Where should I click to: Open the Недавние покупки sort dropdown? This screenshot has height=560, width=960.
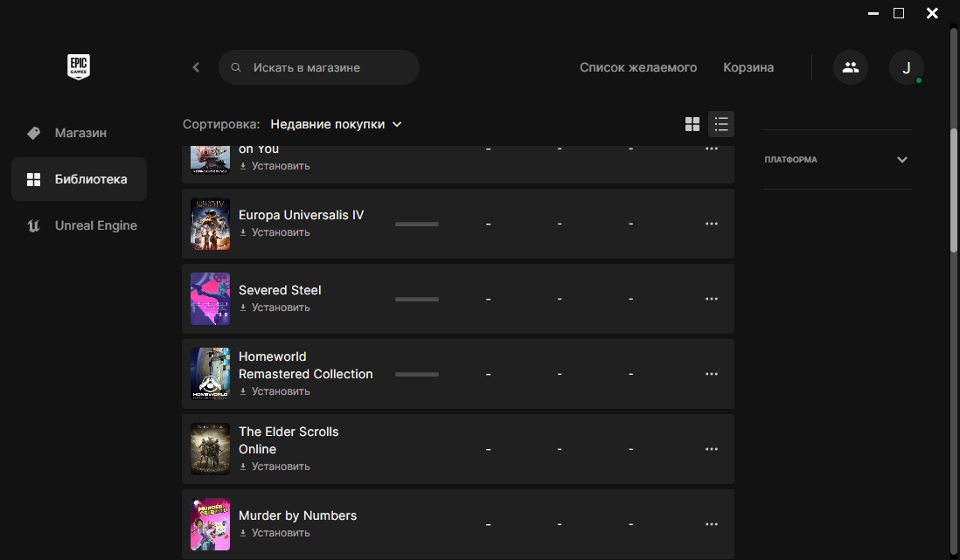click(336, 124)
